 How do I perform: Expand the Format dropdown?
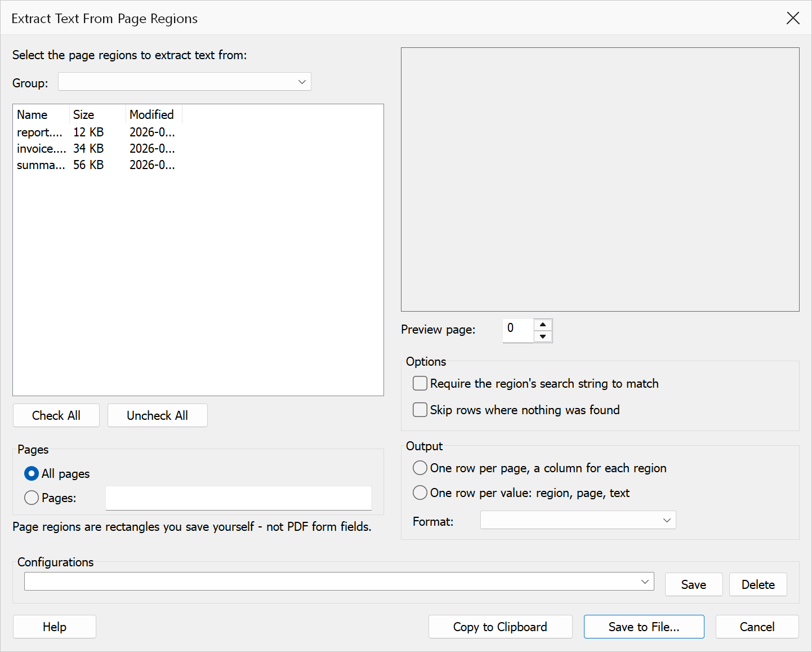[578, 520]
